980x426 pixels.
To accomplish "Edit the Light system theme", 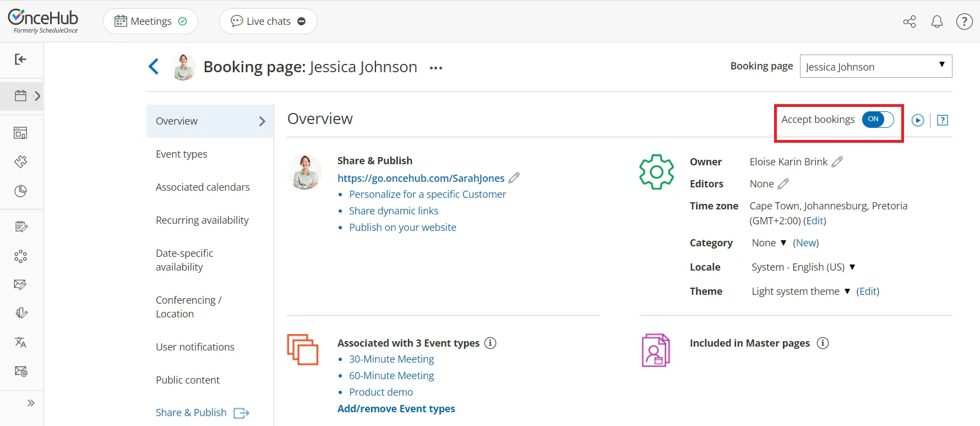I will tap(868, 292).
